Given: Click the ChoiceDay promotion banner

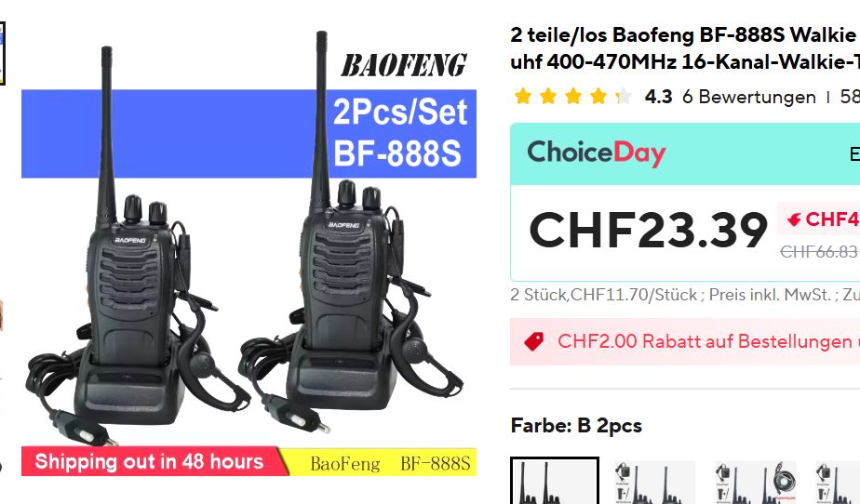Looking at the screenshot, I should coord(685,154).
